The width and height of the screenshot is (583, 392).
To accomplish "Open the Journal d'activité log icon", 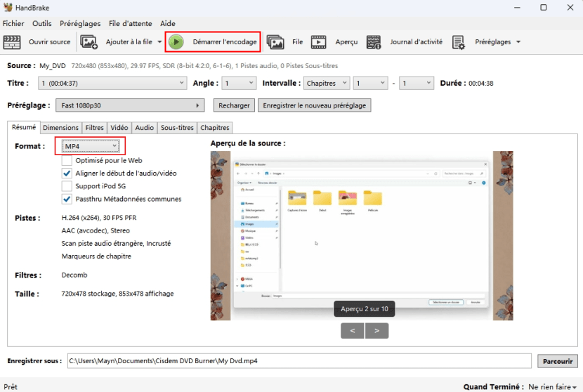I will pyautogui.click(x=374, y=42).
